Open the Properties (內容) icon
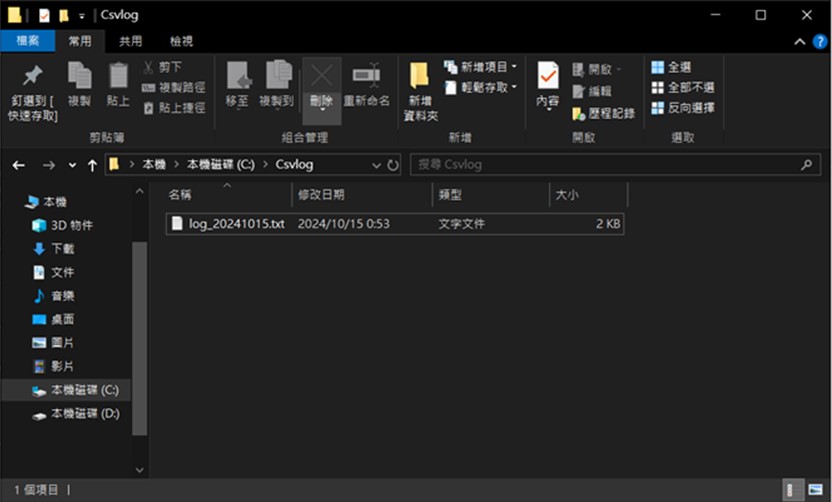 (548, 78)
